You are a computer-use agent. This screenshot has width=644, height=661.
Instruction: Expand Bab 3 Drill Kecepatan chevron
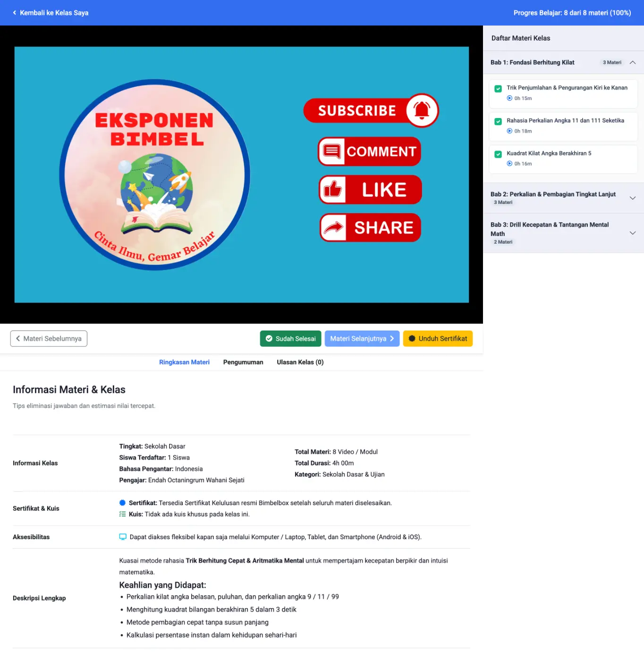pyautogui.click(x=633, y=233)
